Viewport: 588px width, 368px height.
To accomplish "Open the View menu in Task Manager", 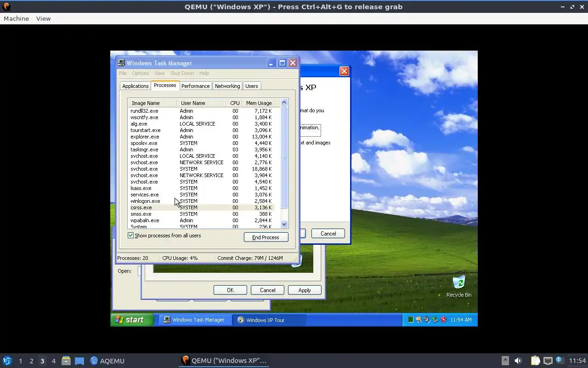I will pos(159,73).
